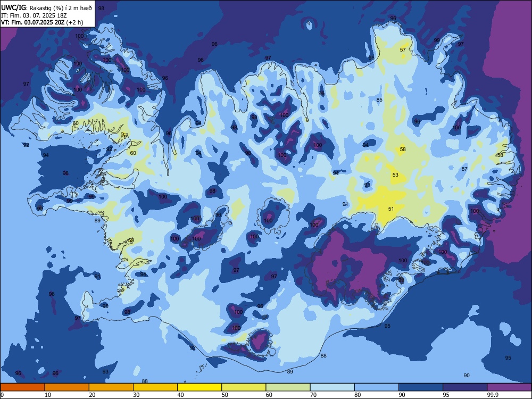This screenshot has height=399, width=532.
Task: Click the 'VT: Fim. 03.07.2025 20Z (+2 h)' line
Action: point(42,22)
